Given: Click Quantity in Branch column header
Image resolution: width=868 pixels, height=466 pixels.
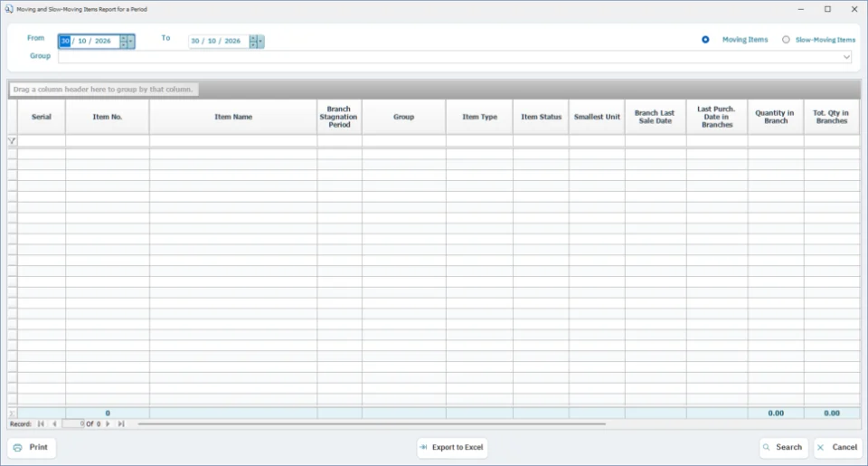Looking at the screenshot, I should coord(776,117).
